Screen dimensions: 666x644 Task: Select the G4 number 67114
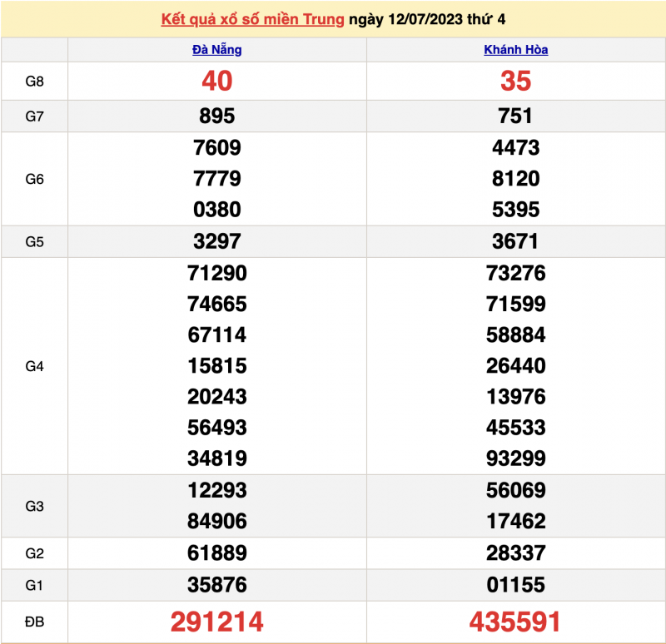[216, 335]
